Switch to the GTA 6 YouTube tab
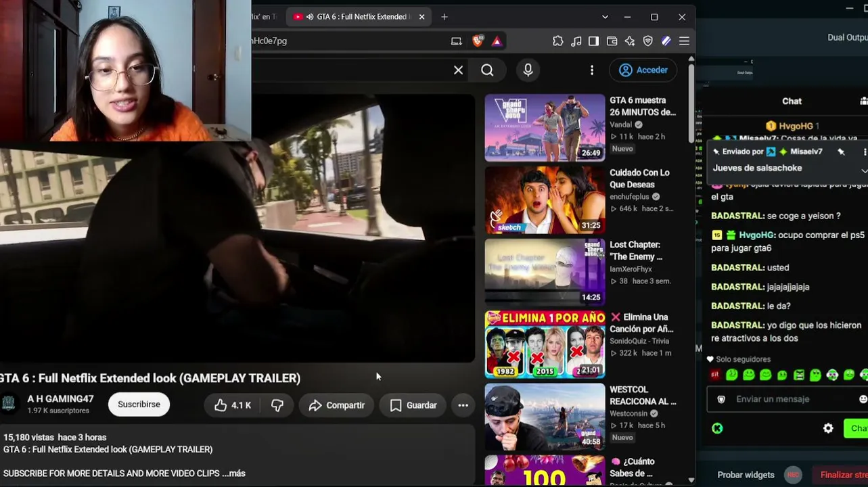The height and width of the screenshot is (487, 868). 359,17
